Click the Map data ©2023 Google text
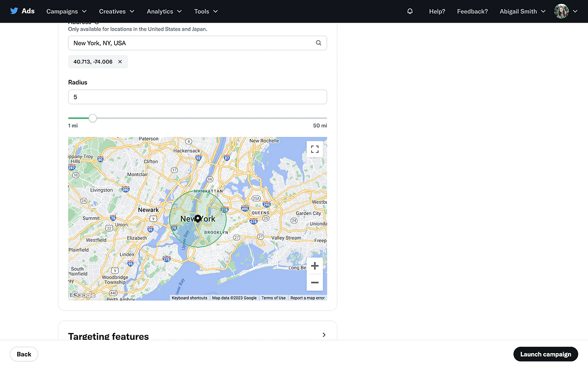The image size is (588, 368). 234,298
